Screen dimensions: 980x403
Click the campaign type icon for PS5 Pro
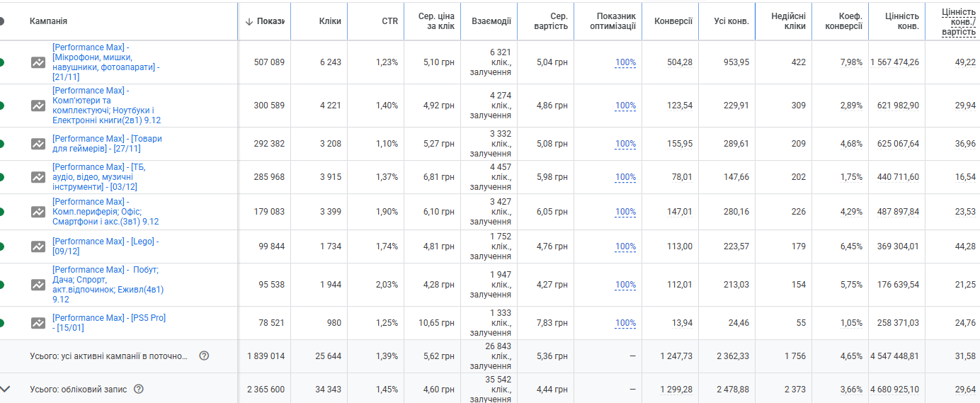tap(38, 323)
